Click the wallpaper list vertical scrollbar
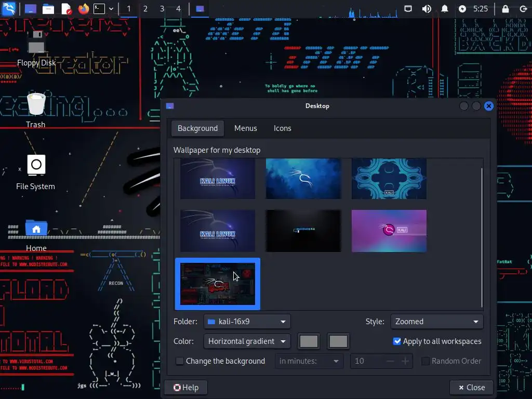The width and height of the screenshot is (532, 399). tap(482, 237)
